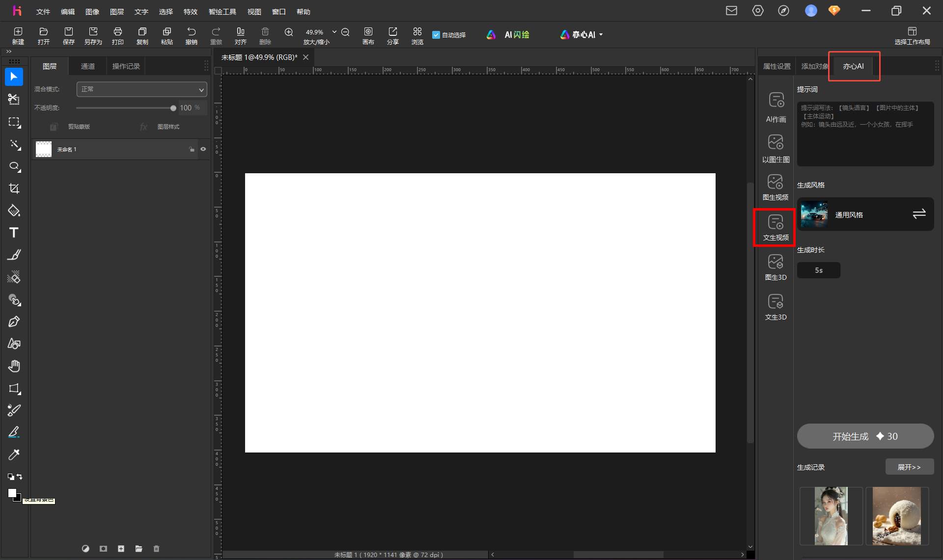943x560 pixels.
Task: Activate the Crop tool
Action: click(14, 188)
